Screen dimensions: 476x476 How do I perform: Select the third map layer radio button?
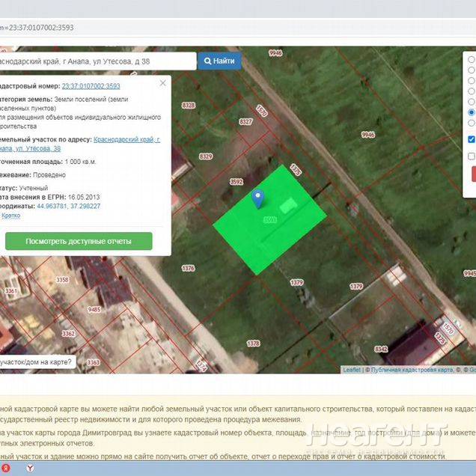471,80
